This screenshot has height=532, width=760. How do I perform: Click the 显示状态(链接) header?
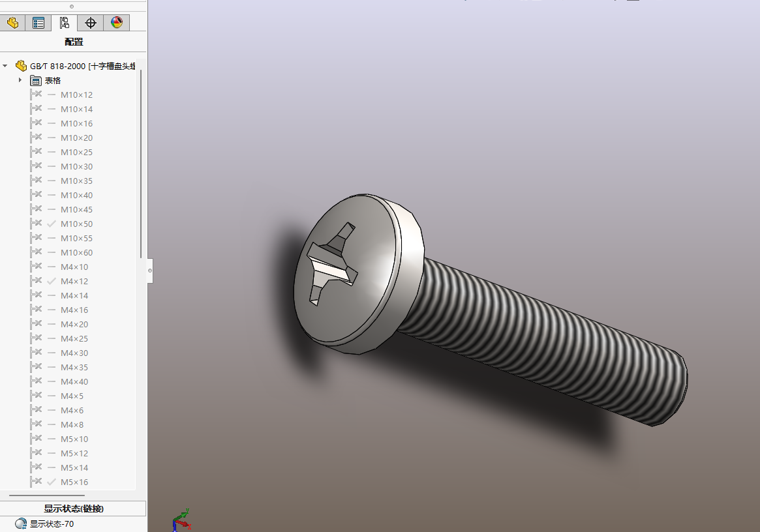point(74,509)
